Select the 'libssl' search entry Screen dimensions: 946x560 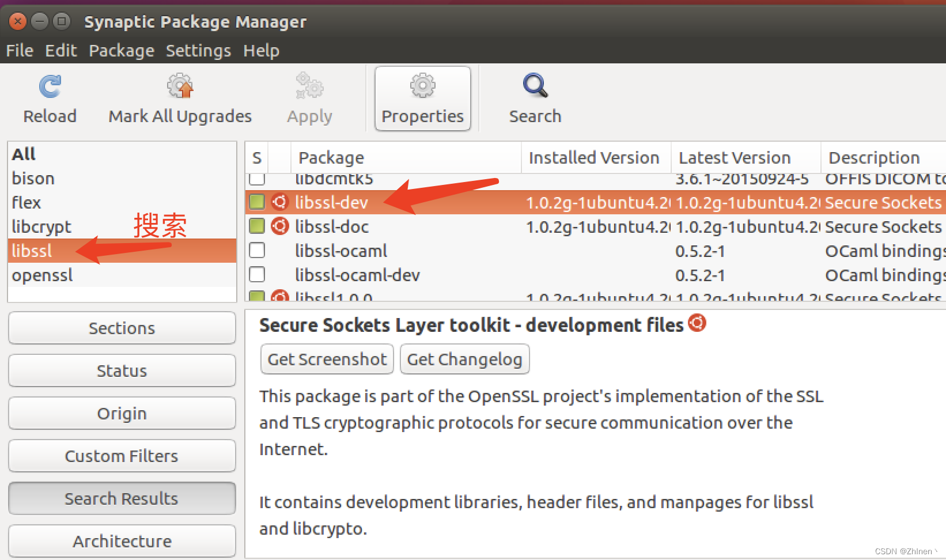[x=122, y=251]
